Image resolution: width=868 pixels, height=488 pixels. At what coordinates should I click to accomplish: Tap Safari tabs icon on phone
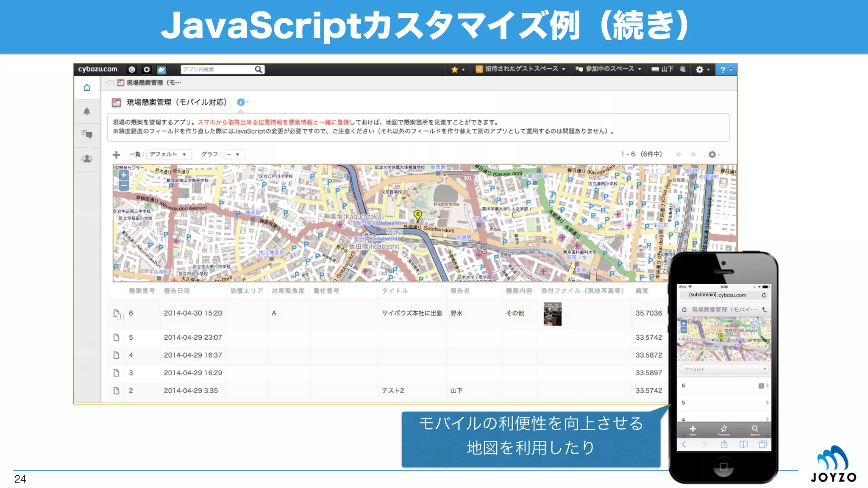[763, 444]
